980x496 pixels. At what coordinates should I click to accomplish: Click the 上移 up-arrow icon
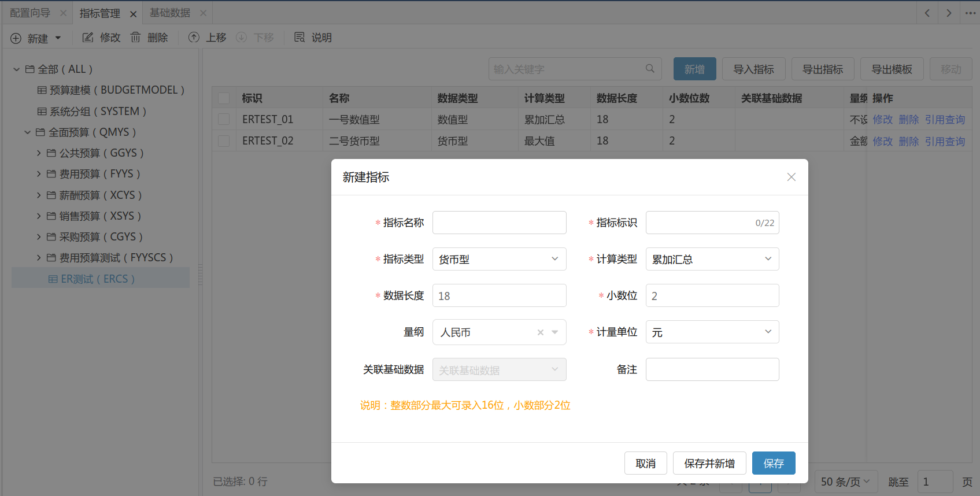(x=194, y=38)
